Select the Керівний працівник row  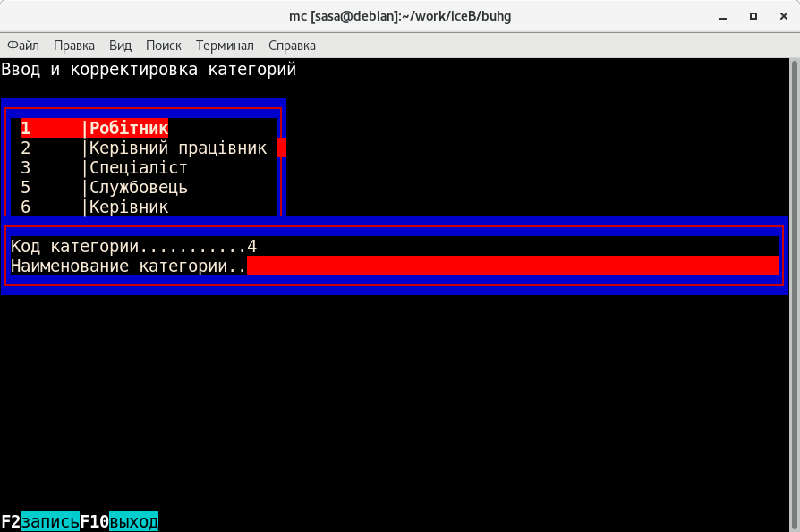pyautogui.click(x=178, y=148)
